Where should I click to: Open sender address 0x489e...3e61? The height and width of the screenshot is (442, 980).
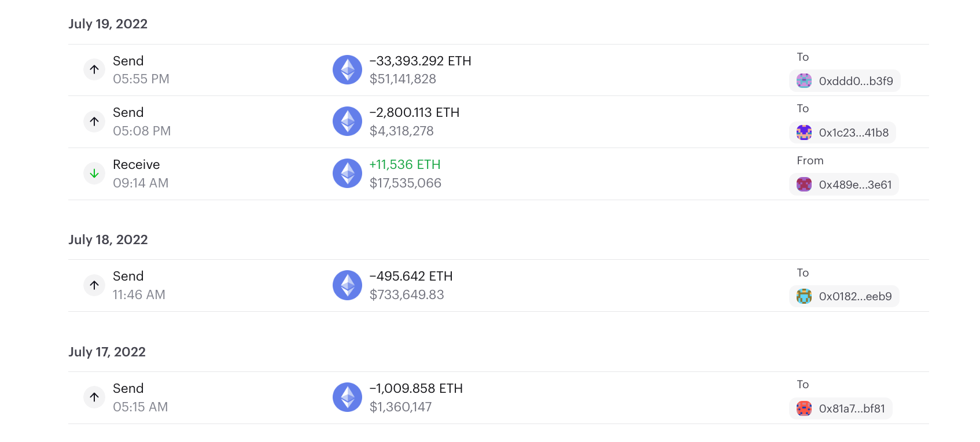tap(844, 185)
